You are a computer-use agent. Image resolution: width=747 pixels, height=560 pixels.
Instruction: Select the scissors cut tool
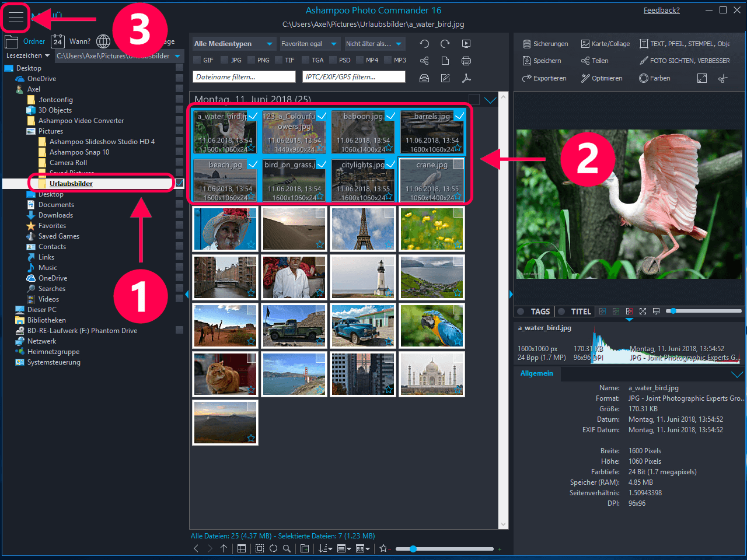click(723, 78)
